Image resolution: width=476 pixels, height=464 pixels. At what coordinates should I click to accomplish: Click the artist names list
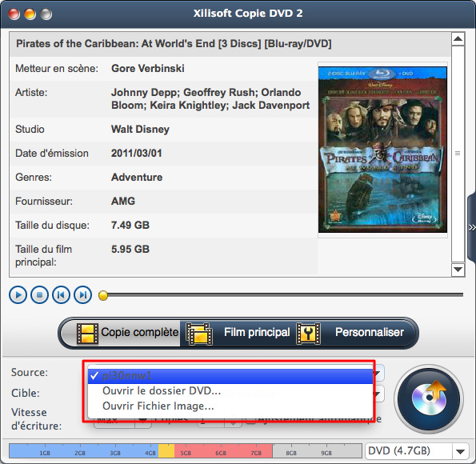(210, 98)
